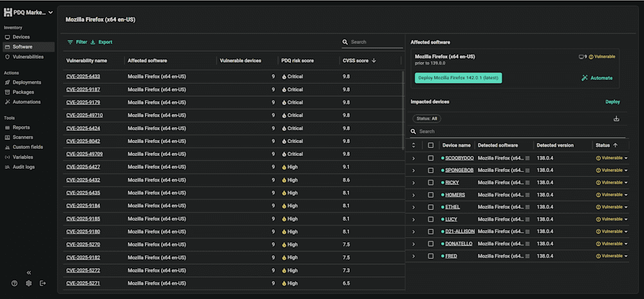Sort by PDQ risk score header

point(298,61)
